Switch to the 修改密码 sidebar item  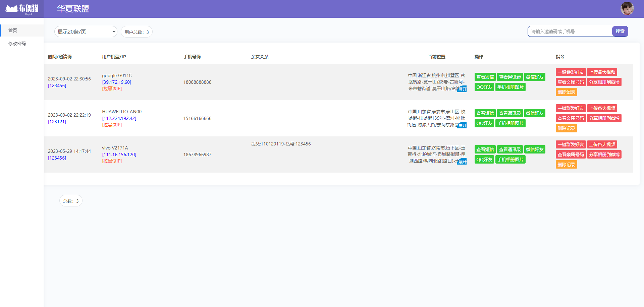point(17,43)
